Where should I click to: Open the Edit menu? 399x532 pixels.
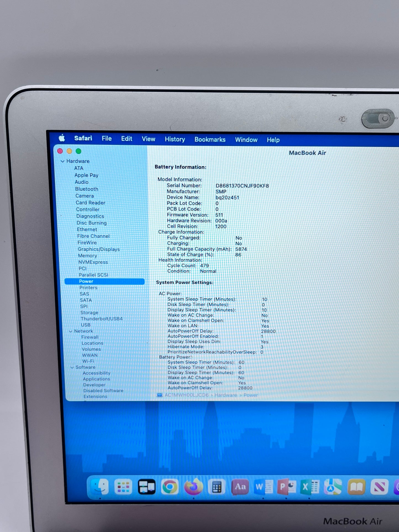126,139
